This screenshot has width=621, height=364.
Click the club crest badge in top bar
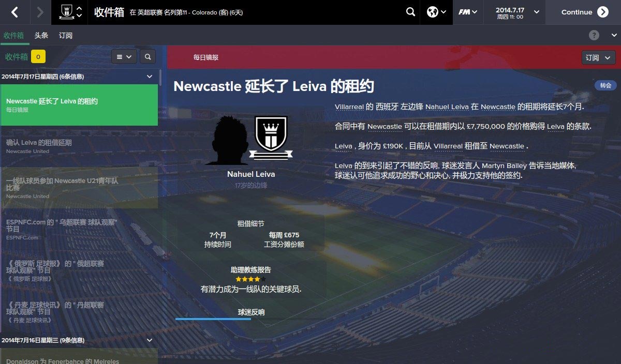[x=66, y=11]
